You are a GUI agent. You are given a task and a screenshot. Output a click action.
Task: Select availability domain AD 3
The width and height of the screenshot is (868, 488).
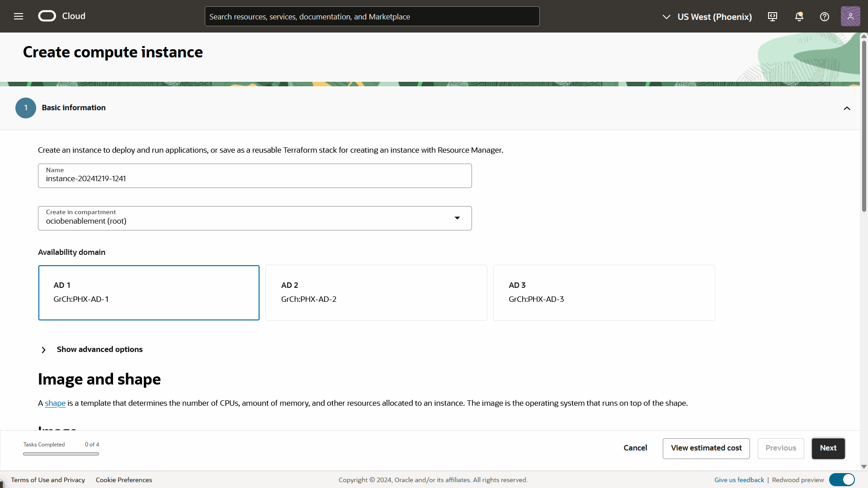coord(604,293)
